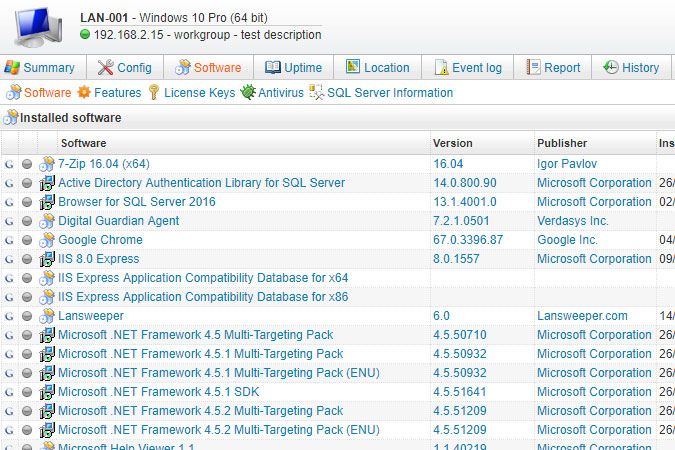Viewport: 675px width, 450px height.
Task: Click the gray circle icon beside Google Chrome
Action: (x=27, y=240)
